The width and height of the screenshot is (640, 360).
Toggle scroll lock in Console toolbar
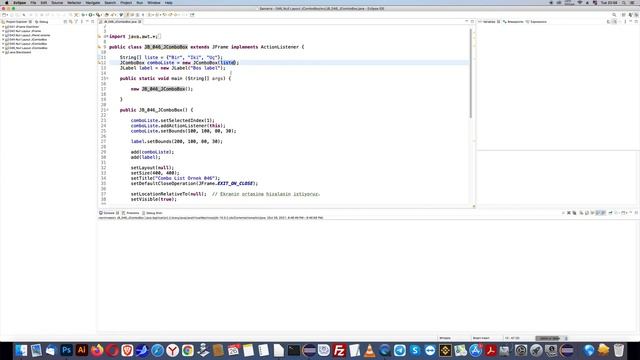[587, 213]
